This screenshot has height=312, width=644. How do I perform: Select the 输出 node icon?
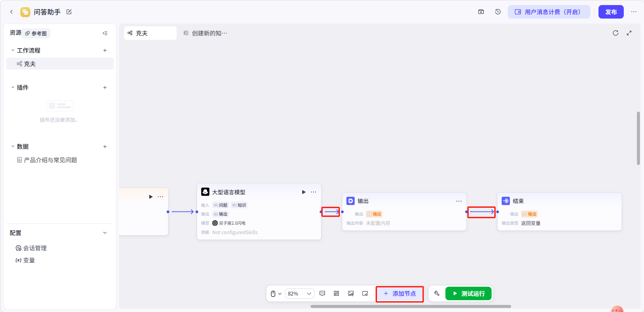point(351,201)
